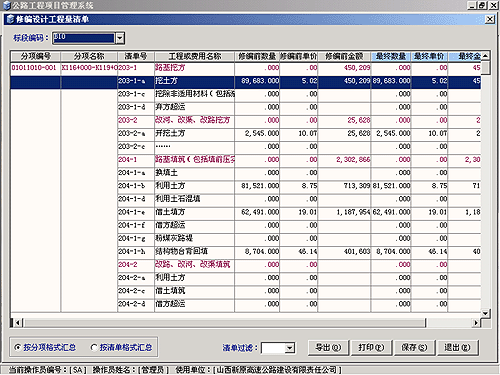Select the 换填土 row
This screenshot has width=500, height=375.
[299, 173]
